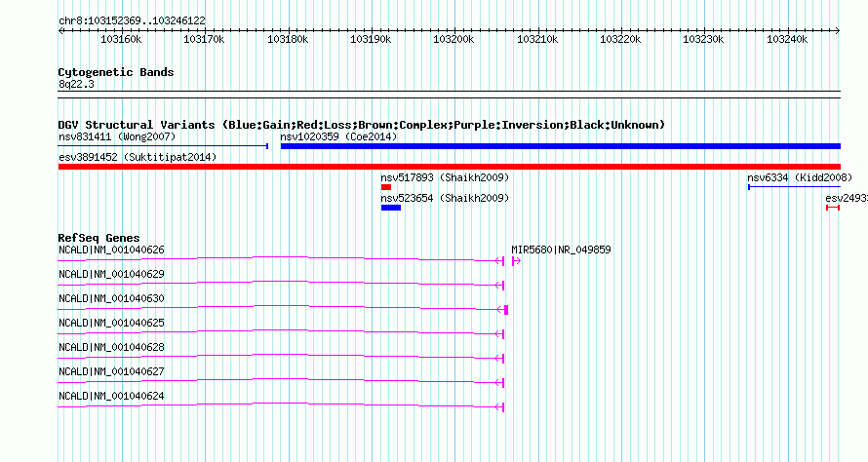Click the small blue nsv523654 gain block
The width and height of the screenshot is (868, 462).
391,208
